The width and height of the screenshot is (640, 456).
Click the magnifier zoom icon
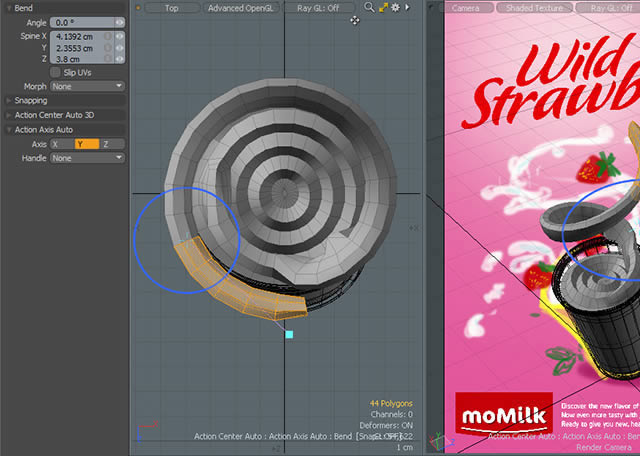tap(369, 7)
